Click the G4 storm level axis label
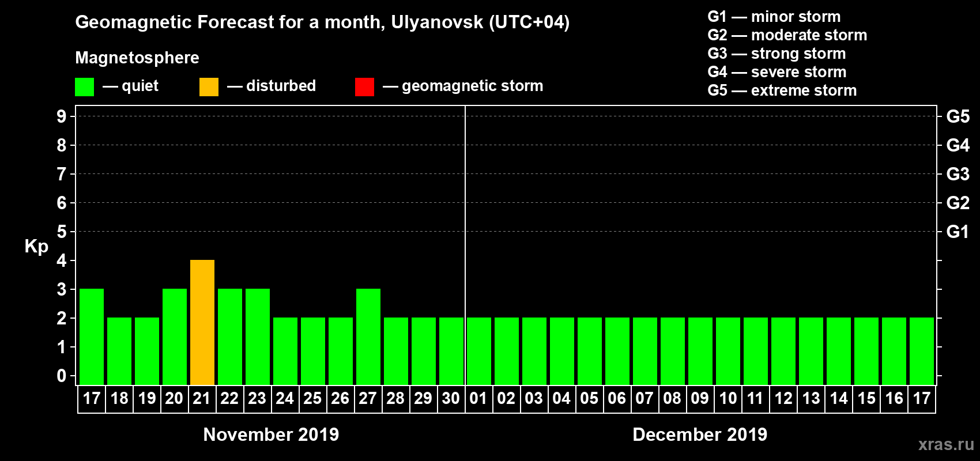 958,145
